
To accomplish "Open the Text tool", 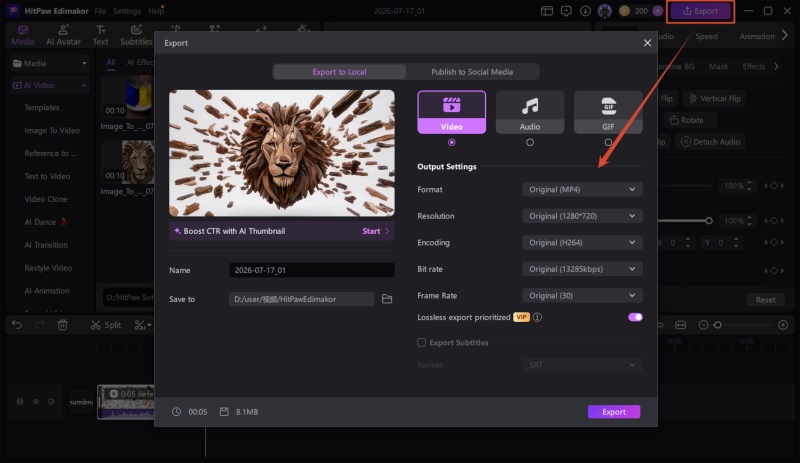I will point(101,36).
